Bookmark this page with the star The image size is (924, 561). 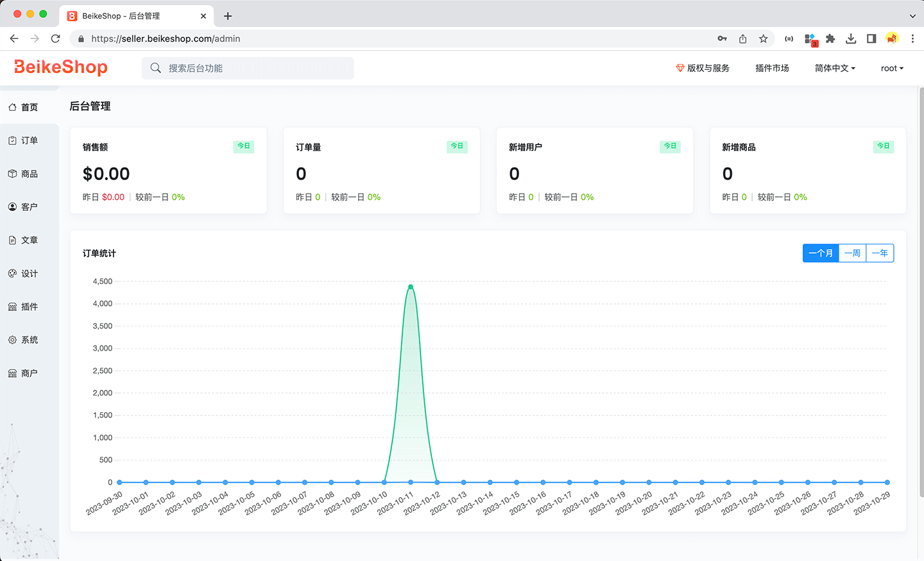[x=764, y=38]
